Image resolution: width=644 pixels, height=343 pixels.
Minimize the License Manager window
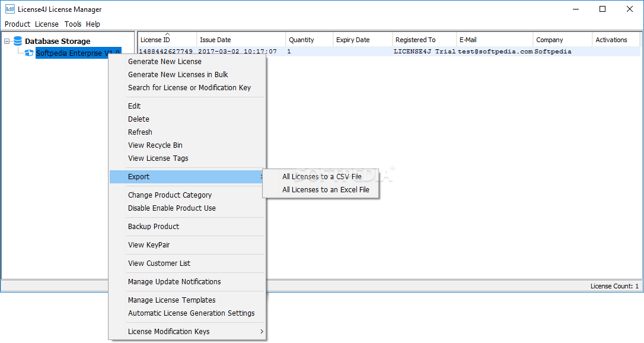(576, 9)
